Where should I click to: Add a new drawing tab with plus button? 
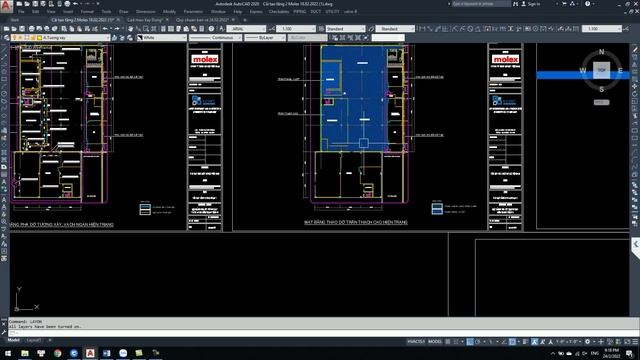[x=245, y=20]
